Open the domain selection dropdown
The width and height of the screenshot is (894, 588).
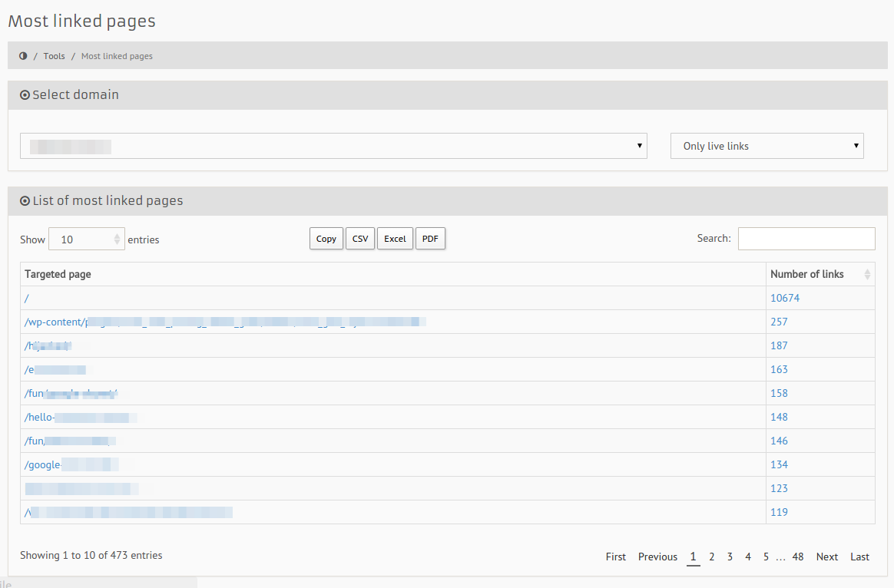coord(333,146)
